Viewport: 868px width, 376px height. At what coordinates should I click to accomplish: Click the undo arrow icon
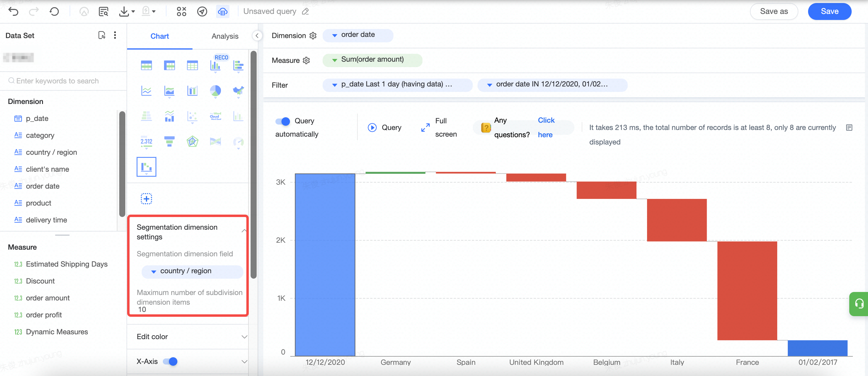coord(13,12)
